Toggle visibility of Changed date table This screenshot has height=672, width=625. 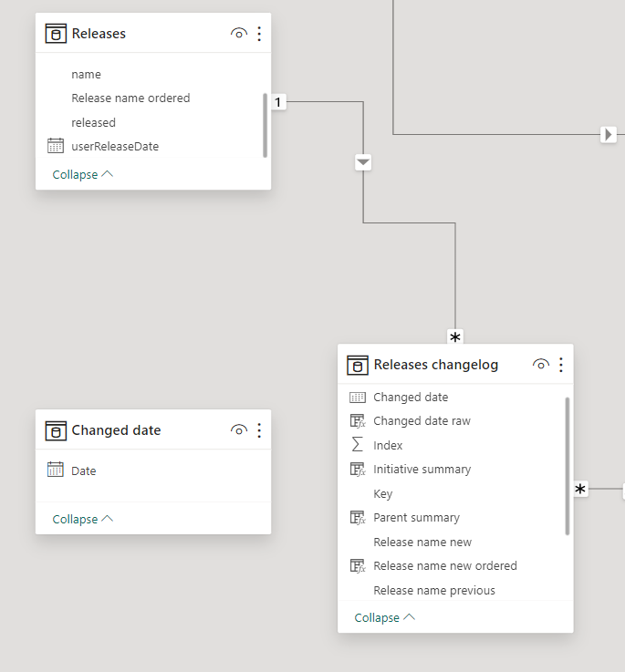click(x=238, y=429)
